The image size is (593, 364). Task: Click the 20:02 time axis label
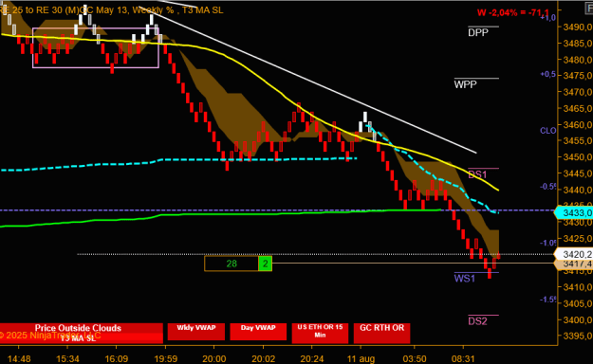click(263, 358)
